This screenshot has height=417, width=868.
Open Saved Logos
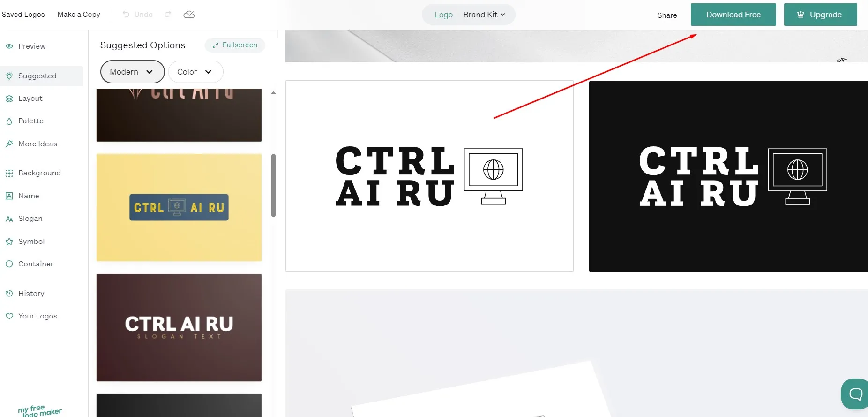pos(23,15)
